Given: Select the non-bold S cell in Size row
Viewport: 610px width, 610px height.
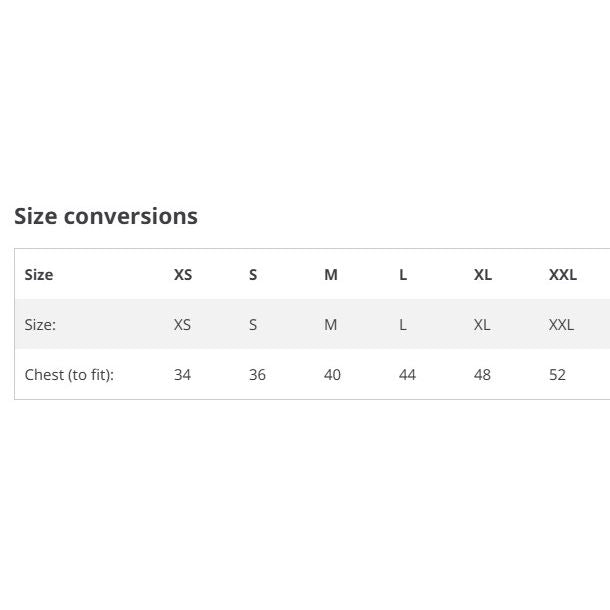Looking at the screenshot, I should pyautogui.click(x=253, y=324).
